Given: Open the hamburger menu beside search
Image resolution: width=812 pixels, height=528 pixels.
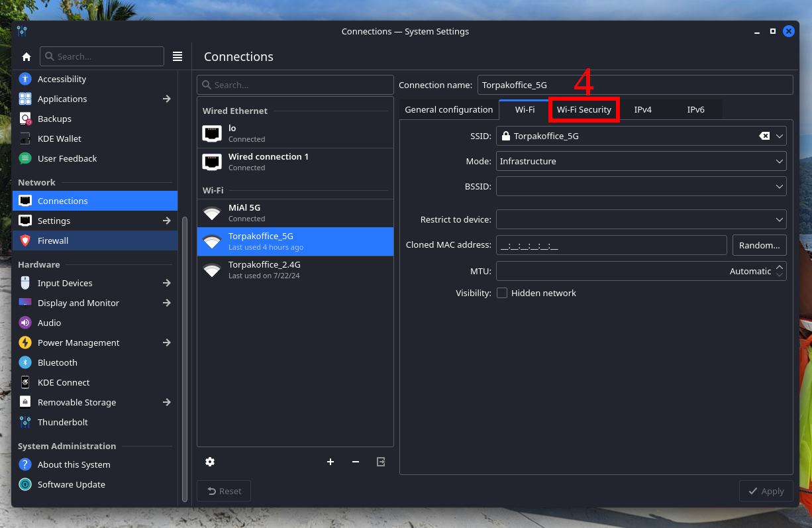Looking at the screenshot, I should click(x=178, y=57).
